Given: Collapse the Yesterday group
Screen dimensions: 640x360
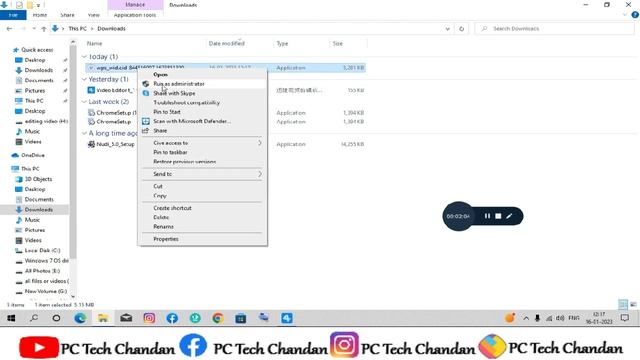Looking at the screenshot, I should 84,79.
